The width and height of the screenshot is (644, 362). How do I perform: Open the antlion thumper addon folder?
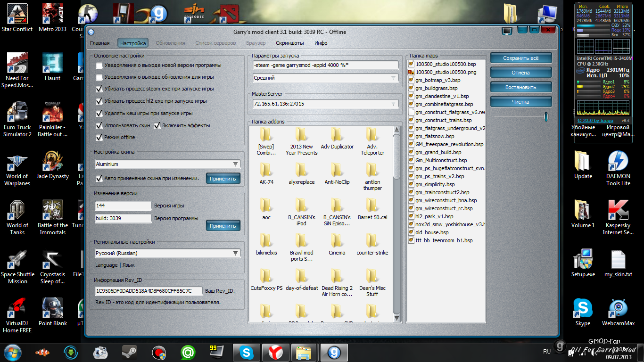point(372,176)
